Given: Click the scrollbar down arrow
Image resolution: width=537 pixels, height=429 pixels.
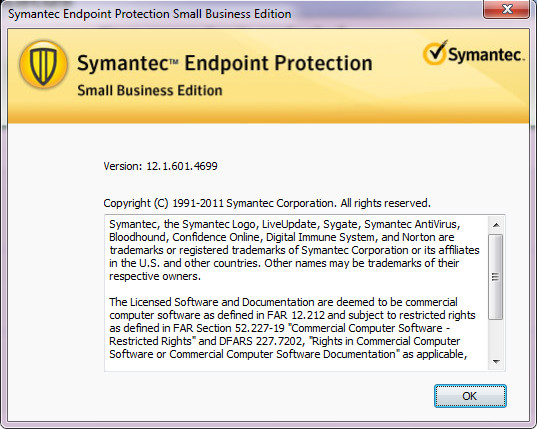Looking at the screenshot, I should 496,362.
